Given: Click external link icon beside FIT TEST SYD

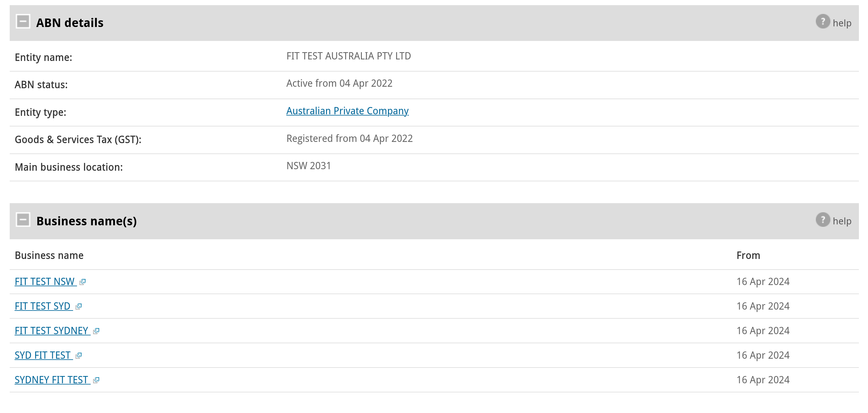Looking at the screenshot, I should click(x=79, y=307).
